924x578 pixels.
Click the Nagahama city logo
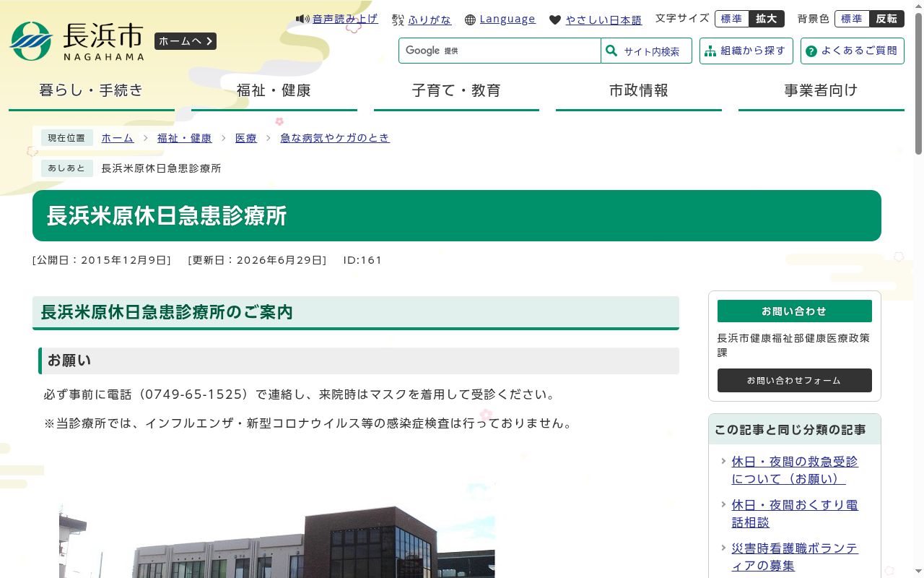[76, 41]
